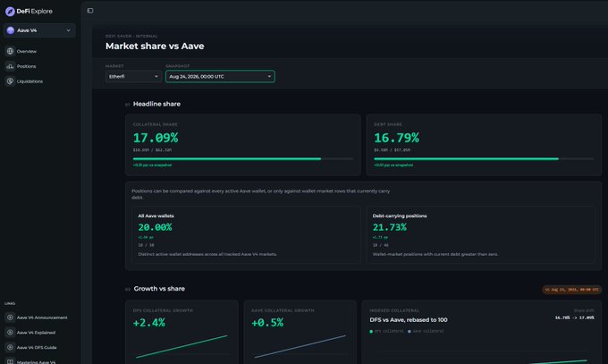608x364 pixels.
Task: Click the debt share progress bar
Action: (x=484, y=158)
